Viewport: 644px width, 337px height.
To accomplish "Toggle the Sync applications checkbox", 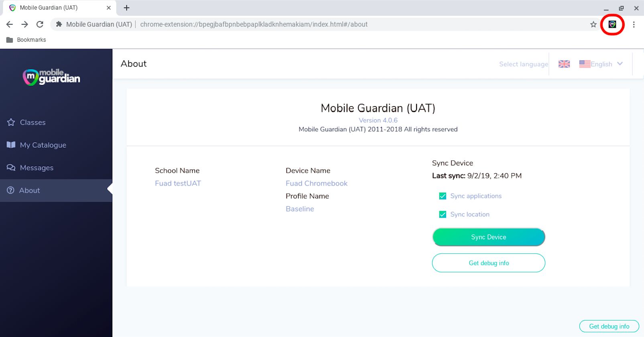I will click(x=443, y=196).
